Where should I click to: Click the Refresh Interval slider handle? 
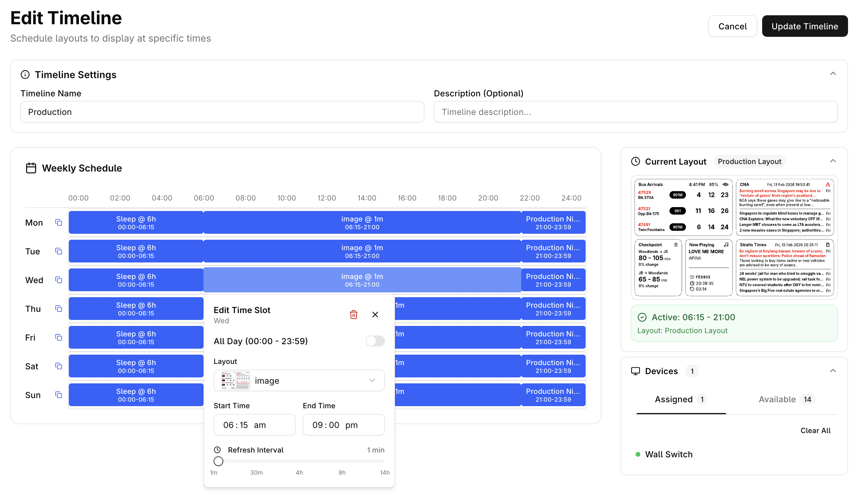point(218,461)
